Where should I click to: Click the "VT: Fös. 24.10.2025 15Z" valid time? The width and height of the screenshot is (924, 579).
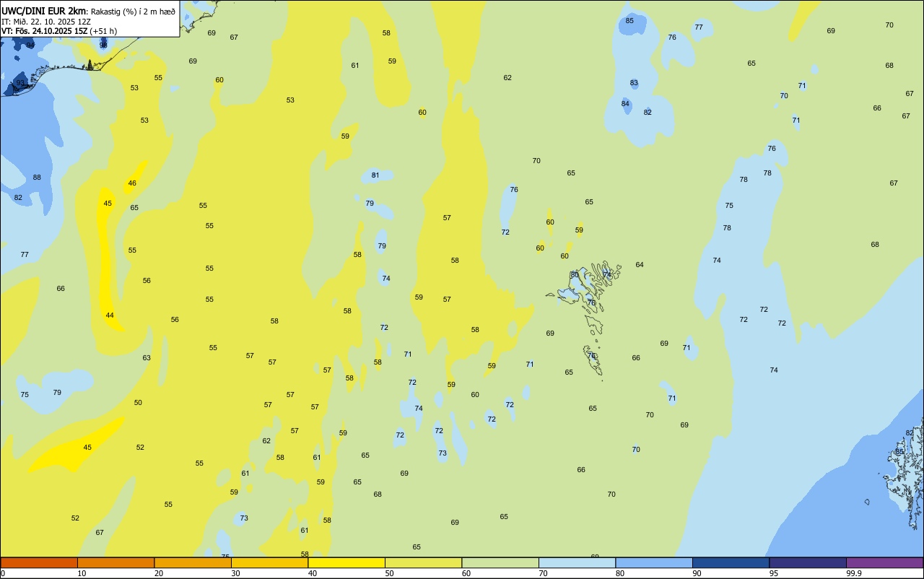pyautogui.click(x=45, y=31)
